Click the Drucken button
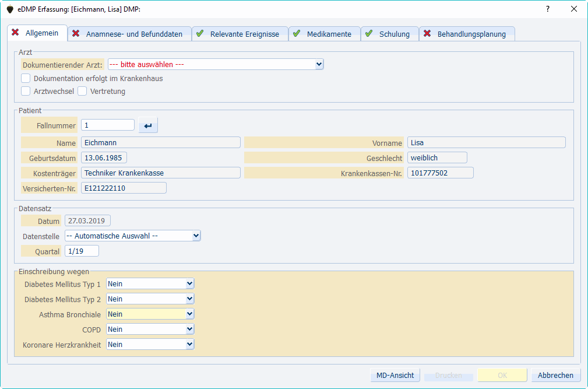Image resolution: width=588 pixels, height=389 pixels. [449, 375]
